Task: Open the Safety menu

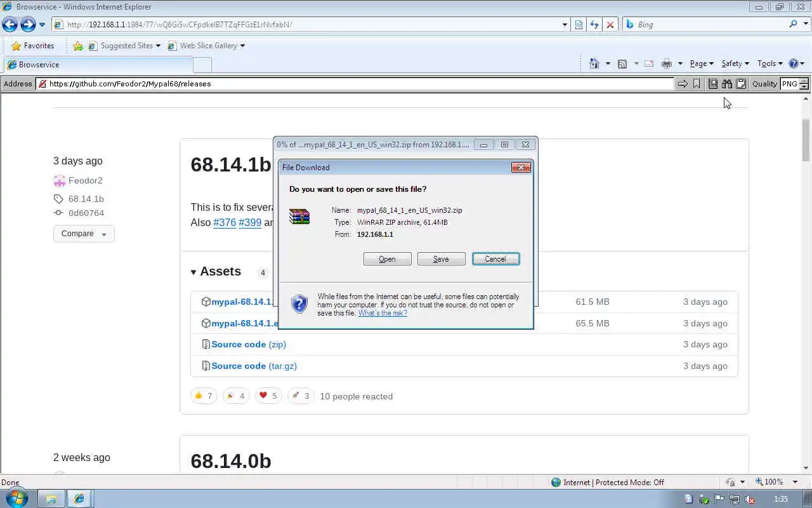Action: [x=735, y=63]
